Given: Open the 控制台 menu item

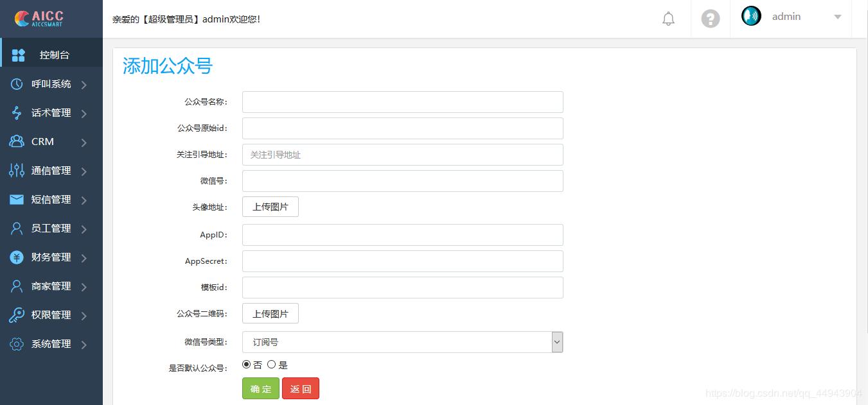Looking at the screenshot, I should pos(54,55).
